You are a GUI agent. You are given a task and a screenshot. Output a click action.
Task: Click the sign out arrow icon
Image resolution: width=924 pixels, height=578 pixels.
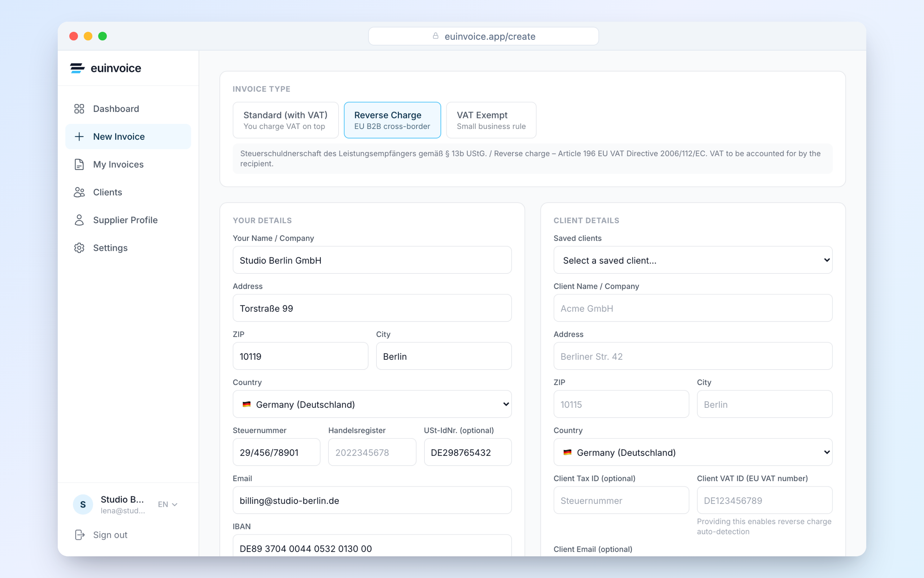pos(80,535)
